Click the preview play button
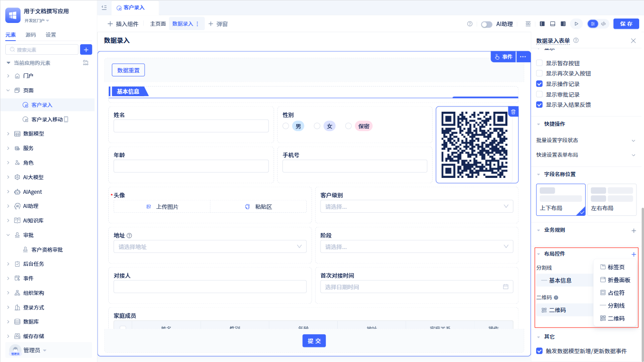Viewport: 644px width, 362px height. point(576,24)
